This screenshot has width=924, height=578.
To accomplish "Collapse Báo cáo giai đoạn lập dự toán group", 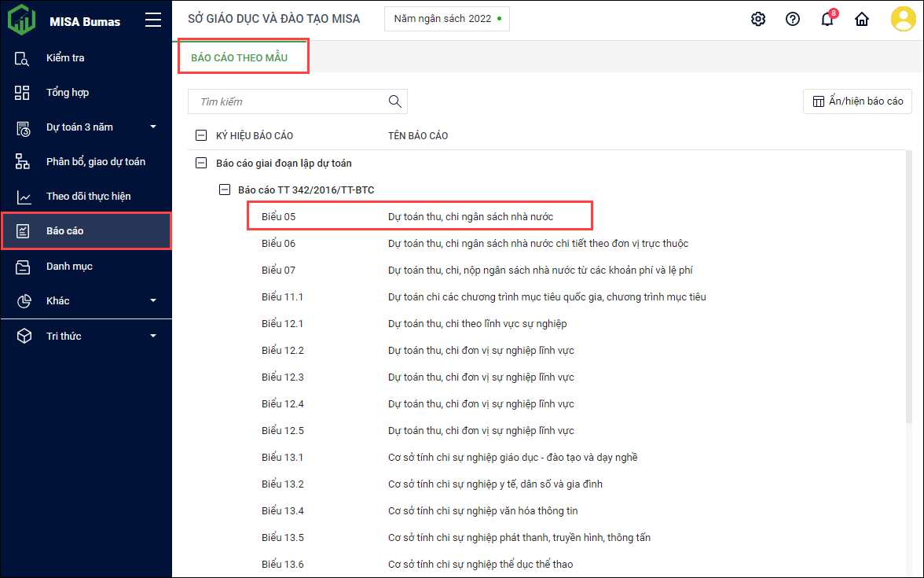I will tap(200, 164).
